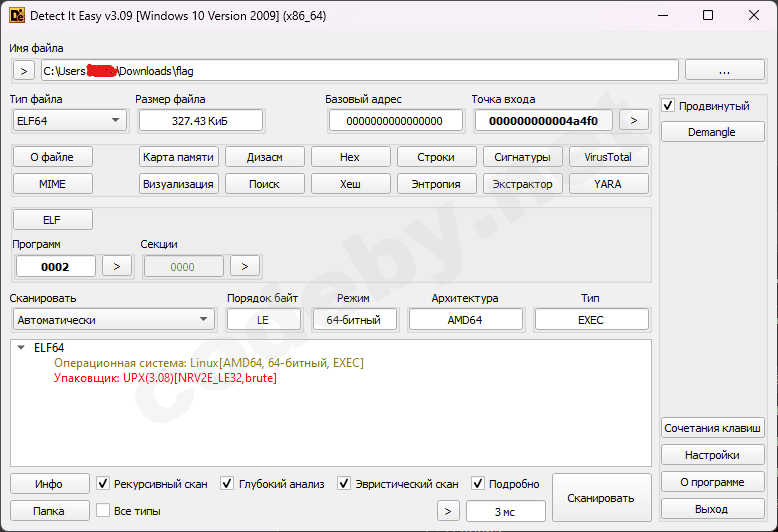Screen dimensions: 778x532
Task: Toggle the Продвинутый checkbox
Action: [x=668, y=106]
